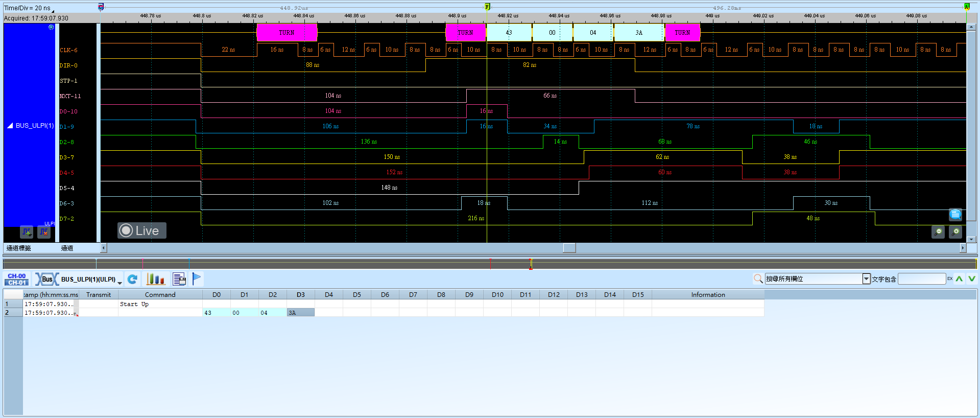Collapse the BUS_ULPI(1) bus group
This screenshot has width=980, height=418.
pos(10,126)
